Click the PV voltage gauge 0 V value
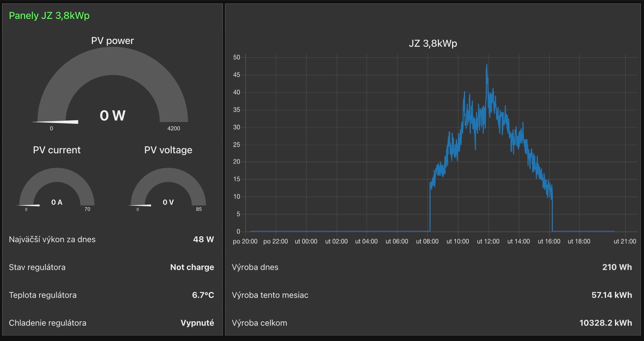Viewport: 644px width, 341px height. (x=168, y=202)
